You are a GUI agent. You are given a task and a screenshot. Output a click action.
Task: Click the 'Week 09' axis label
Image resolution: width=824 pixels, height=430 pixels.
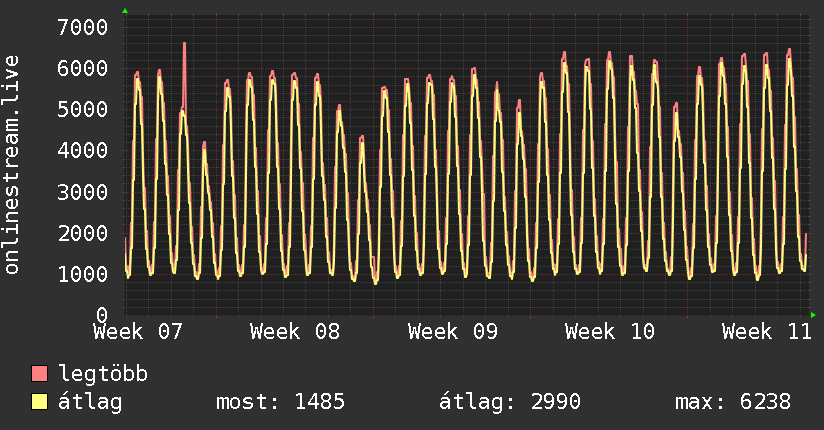(452, 332)
